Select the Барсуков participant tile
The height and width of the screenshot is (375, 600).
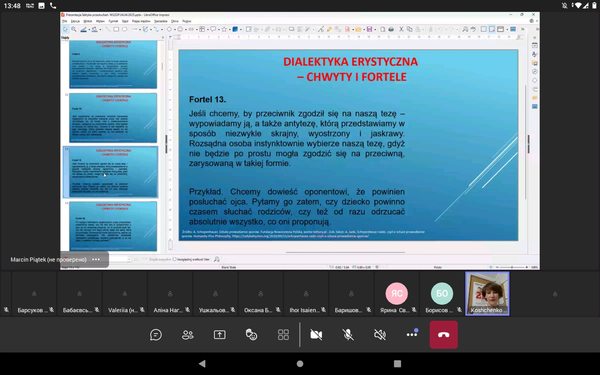point(34,293)
